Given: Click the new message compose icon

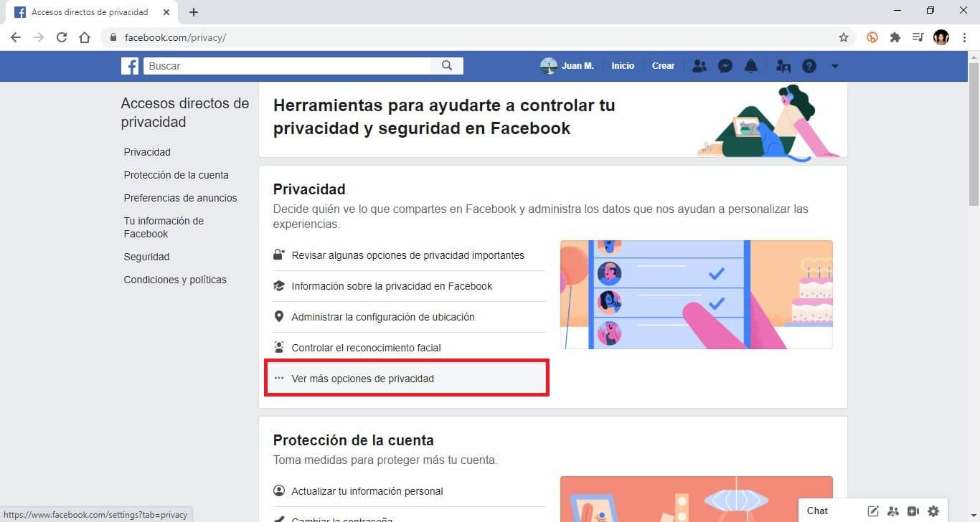Looking at the screenshot, I should coord(873,511).
